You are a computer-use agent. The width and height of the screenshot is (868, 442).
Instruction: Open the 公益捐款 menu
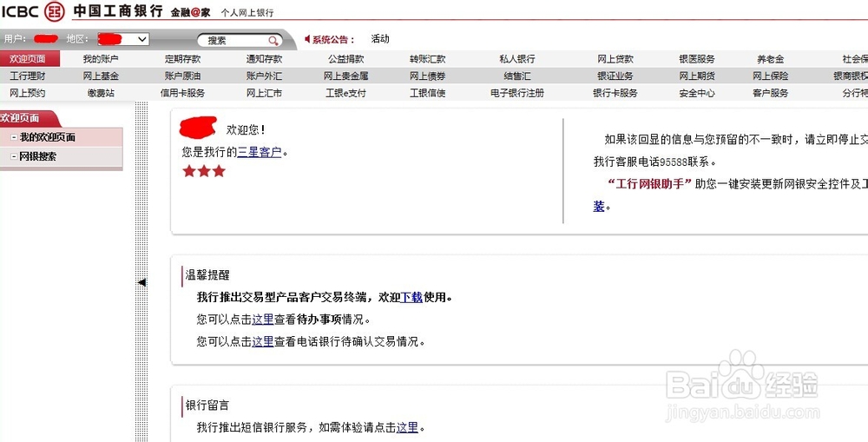[345, 59]
